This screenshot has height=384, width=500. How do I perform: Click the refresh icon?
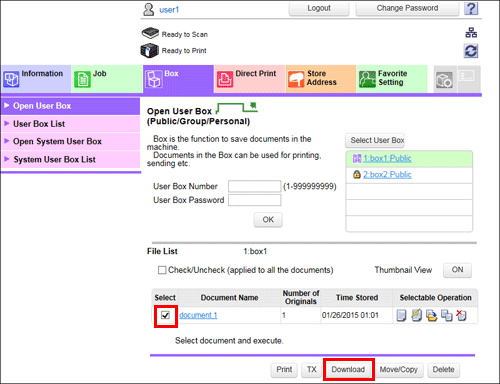point(471,51)
